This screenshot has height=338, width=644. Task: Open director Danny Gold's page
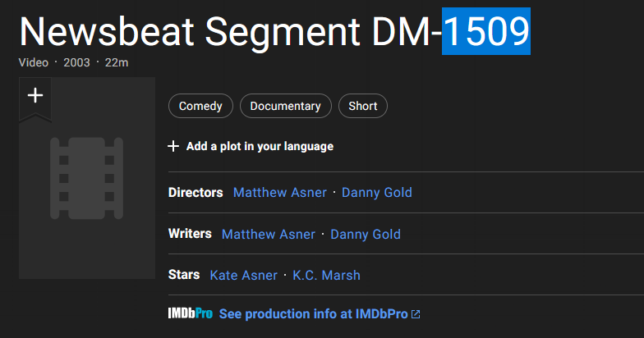[x=376, y=192]
